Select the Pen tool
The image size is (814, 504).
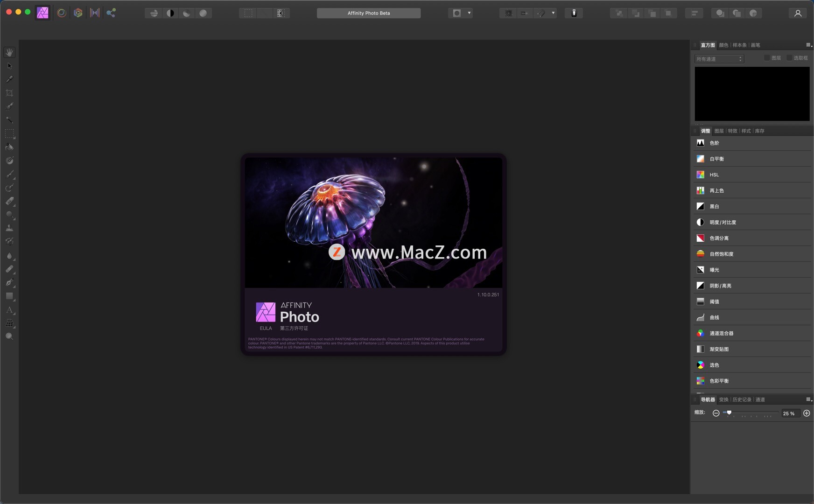[x=9, y=282]
